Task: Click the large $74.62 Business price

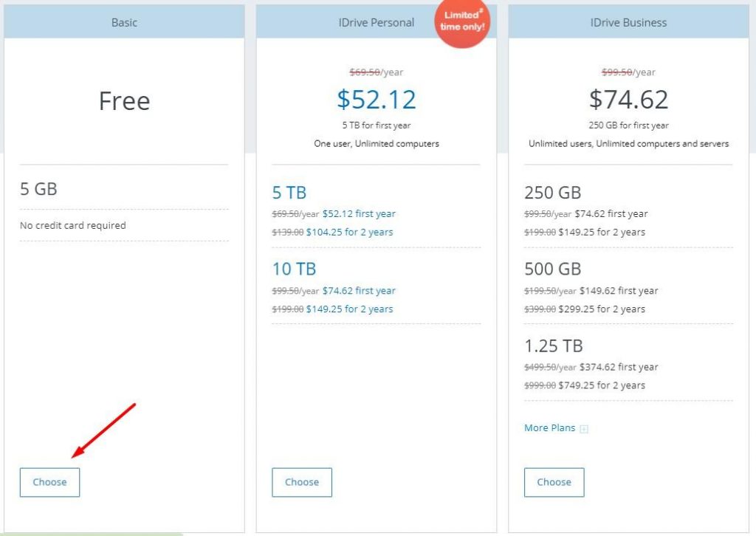Action: [628, 99]
